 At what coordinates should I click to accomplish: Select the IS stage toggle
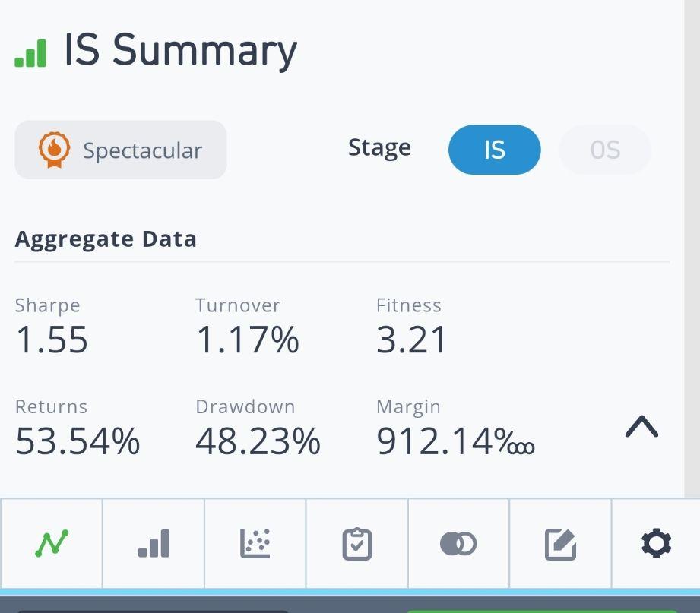click(x=494, y=150)
